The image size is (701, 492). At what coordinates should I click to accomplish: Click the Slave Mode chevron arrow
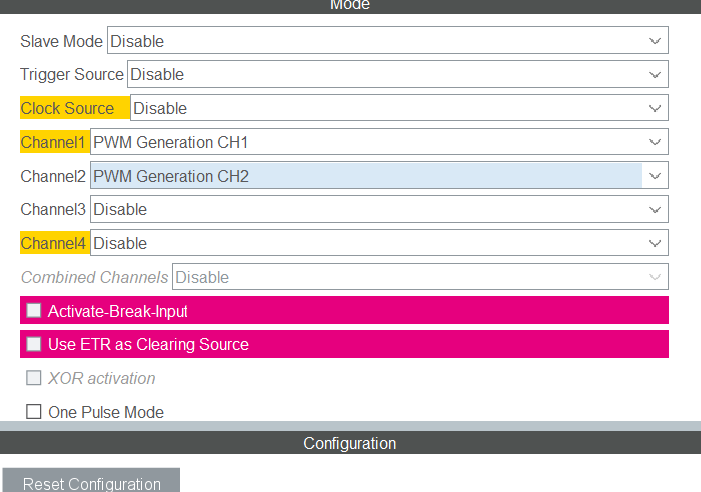pos(655,41)
